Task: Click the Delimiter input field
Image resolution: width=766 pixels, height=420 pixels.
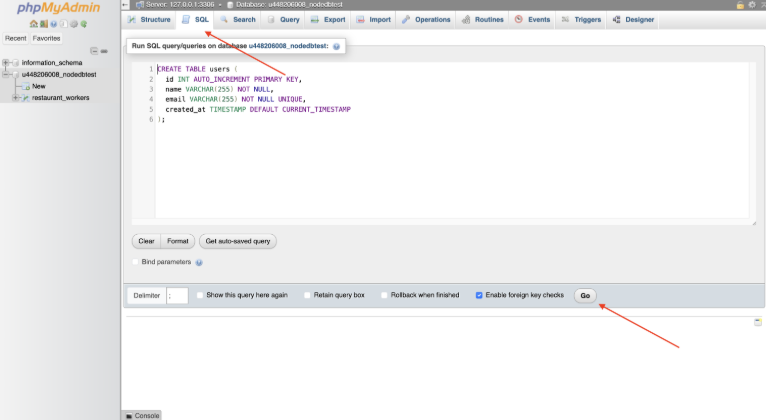Action: pos(177,295)
